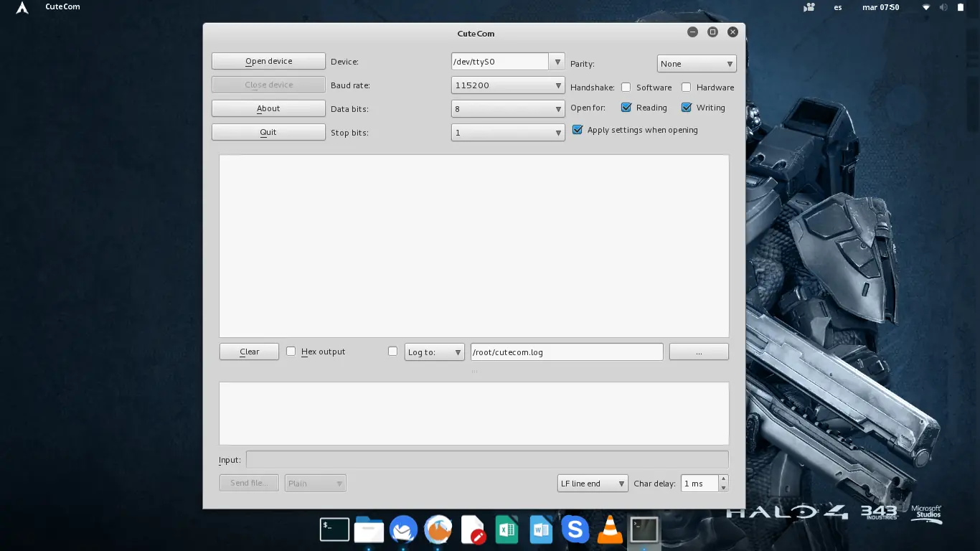Click the screen recorder camera tray icon
The height and width of the screenshot is (551, 980).
click(x=809, y=7)
